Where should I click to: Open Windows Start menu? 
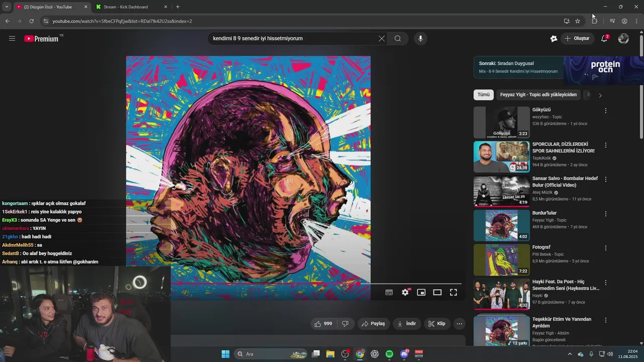coord(225,354)
